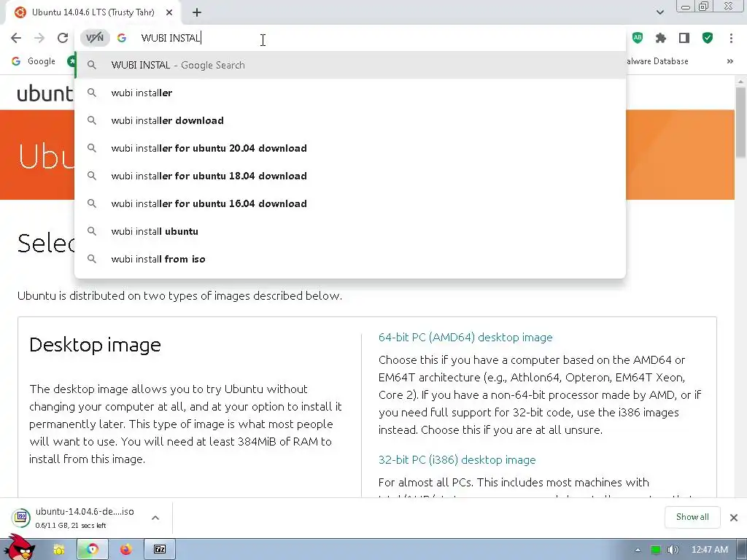The width and height of the screenshot is (747, 560).
Task: Select suggestion 'wubi installer download'
Action: click(x=350, y=120)
